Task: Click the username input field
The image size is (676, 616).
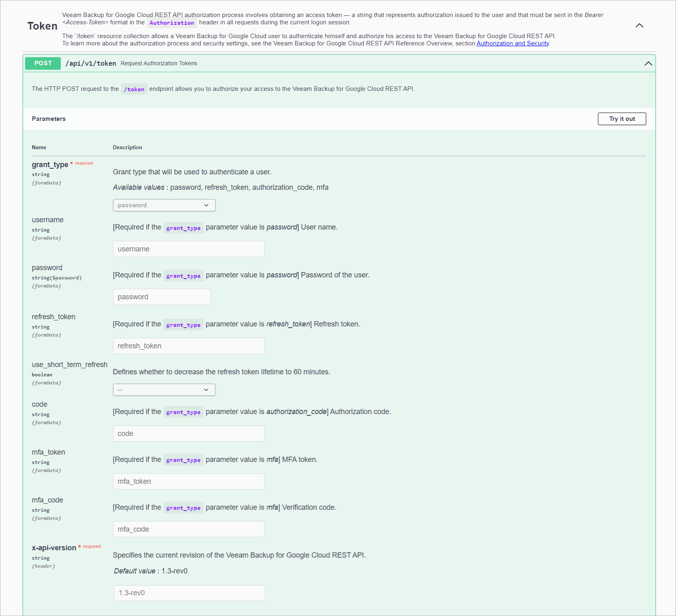Action: pos(189,249)
